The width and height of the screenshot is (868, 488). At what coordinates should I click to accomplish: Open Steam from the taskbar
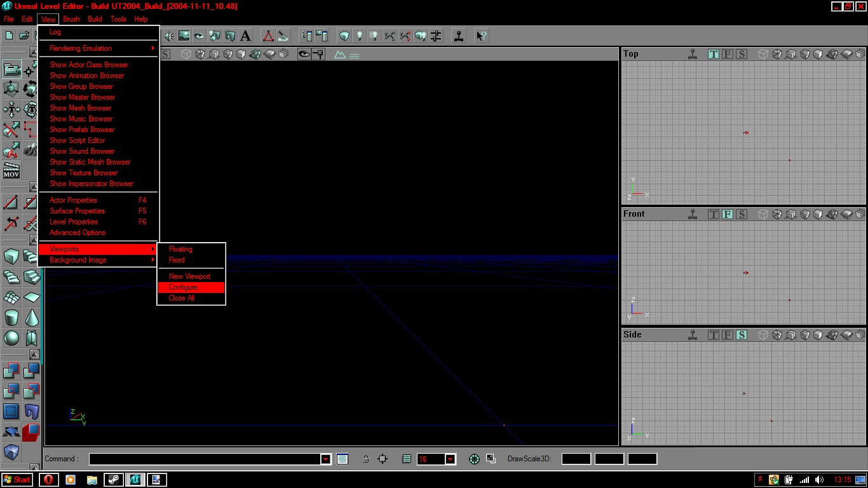pos(113,480)
